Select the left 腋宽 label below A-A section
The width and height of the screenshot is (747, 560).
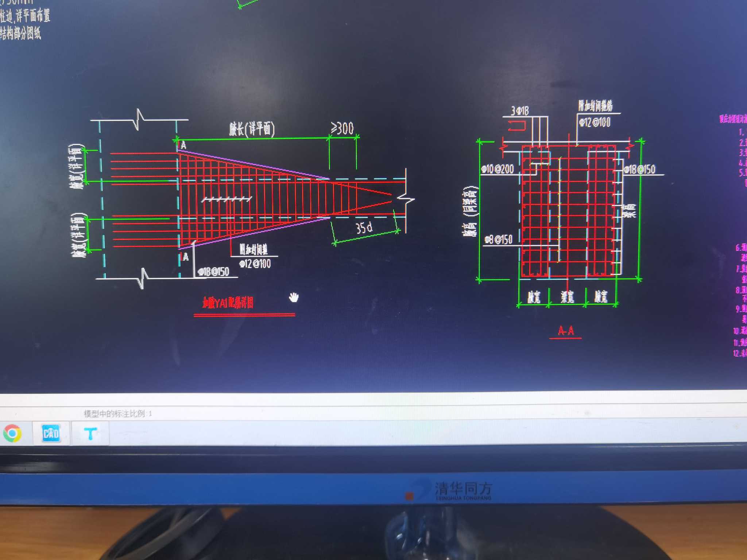coord(534,297)
